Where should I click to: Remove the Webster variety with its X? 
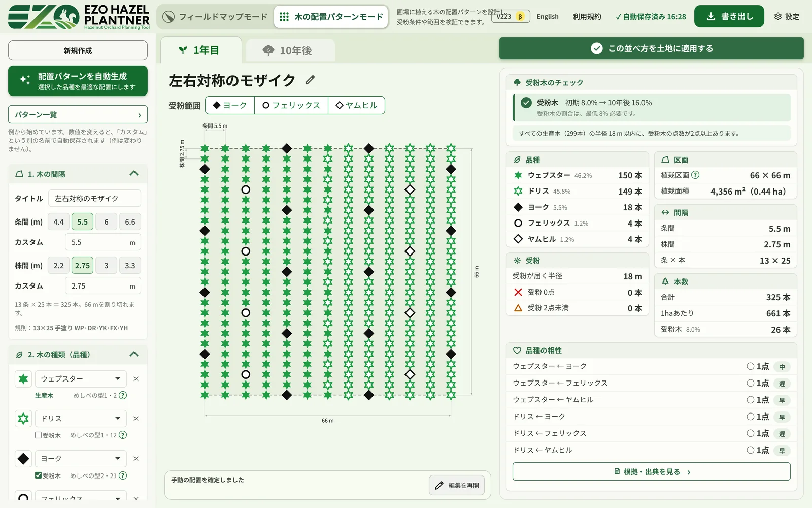(136, 379)
